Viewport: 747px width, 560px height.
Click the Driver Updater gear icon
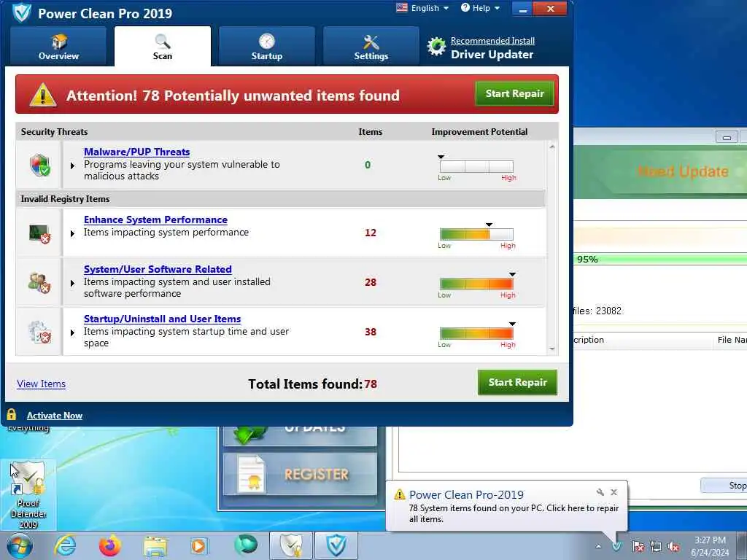(436, 47)
